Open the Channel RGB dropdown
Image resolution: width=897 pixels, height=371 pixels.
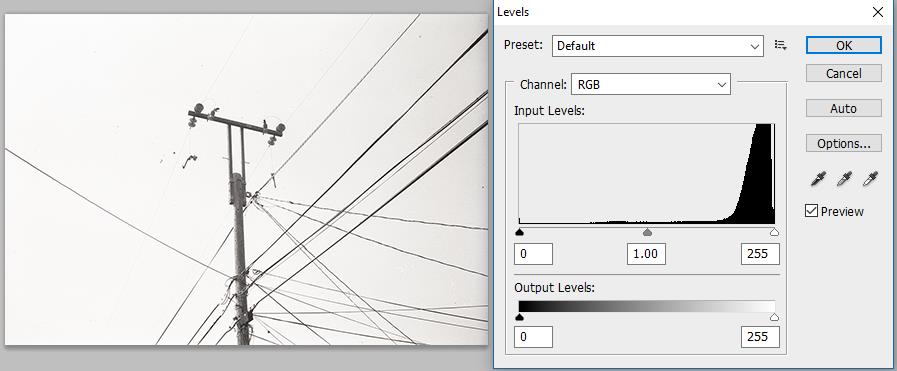pos(650,85)
